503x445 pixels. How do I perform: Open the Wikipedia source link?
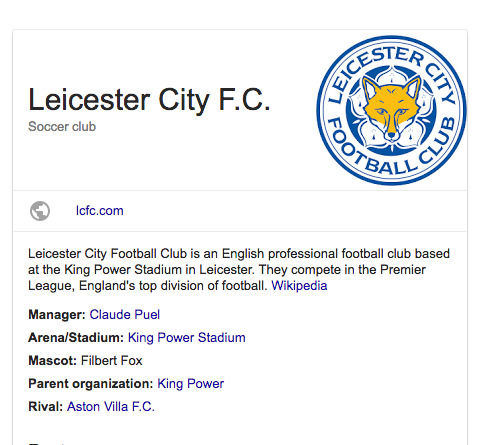(299, 286)
